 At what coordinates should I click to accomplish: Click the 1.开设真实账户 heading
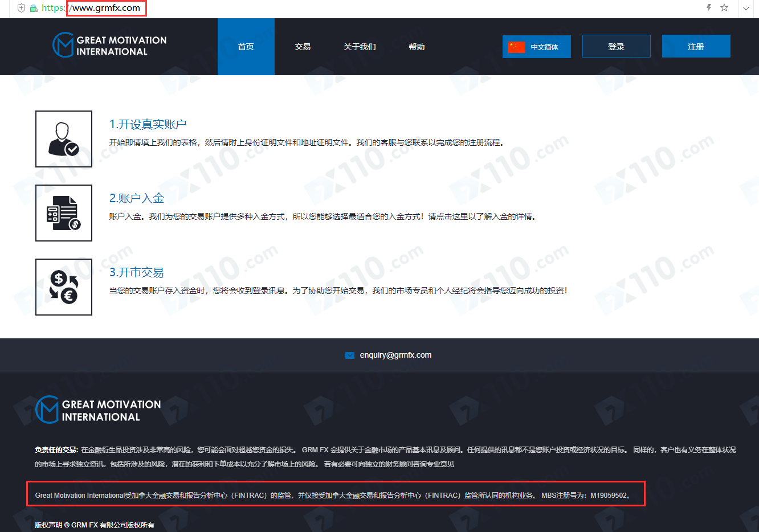pos(148,124)
